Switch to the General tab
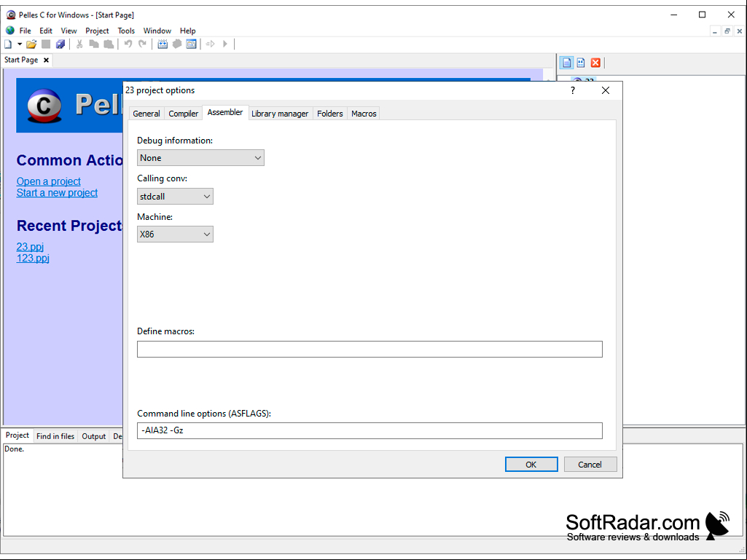 point(146,114)
